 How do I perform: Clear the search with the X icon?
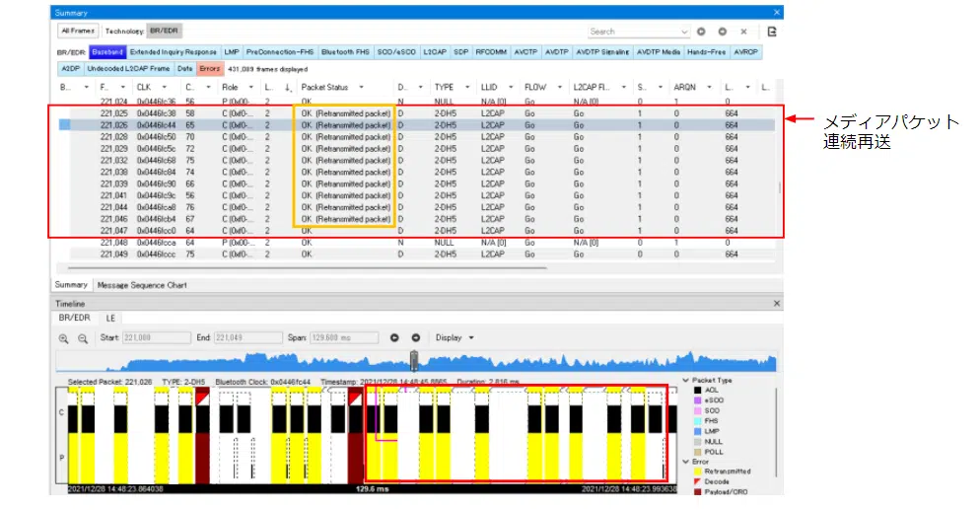[743, 32]
